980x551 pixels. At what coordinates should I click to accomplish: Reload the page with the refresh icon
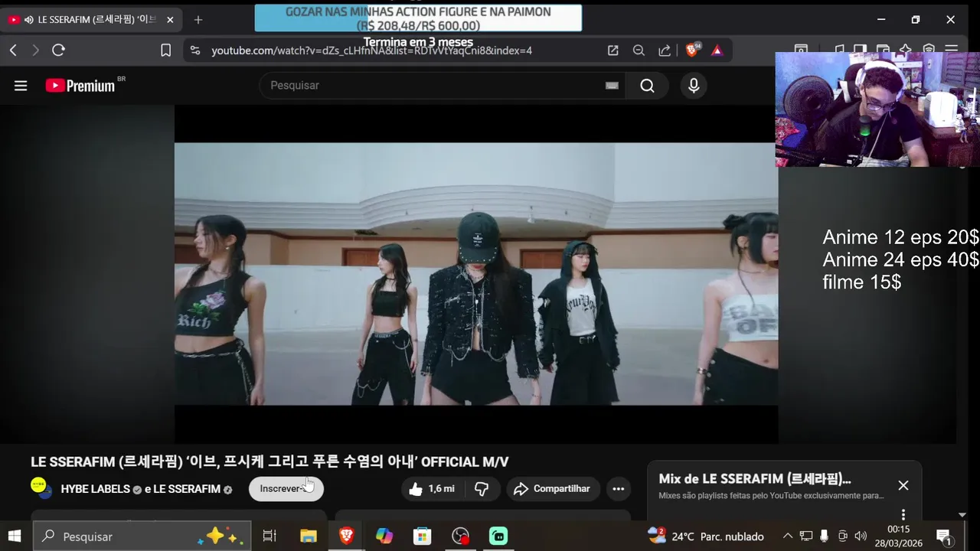tap(58, 51)
